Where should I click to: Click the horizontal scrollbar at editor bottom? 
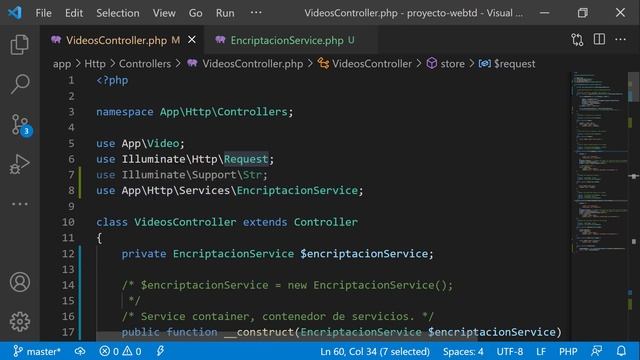click(287, 336)
